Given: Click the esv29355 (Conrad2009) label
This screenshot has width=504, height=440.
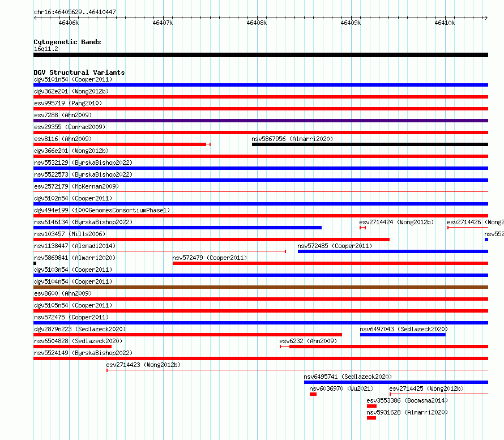Looking at the screenshot, I should (x=70, y=127).
